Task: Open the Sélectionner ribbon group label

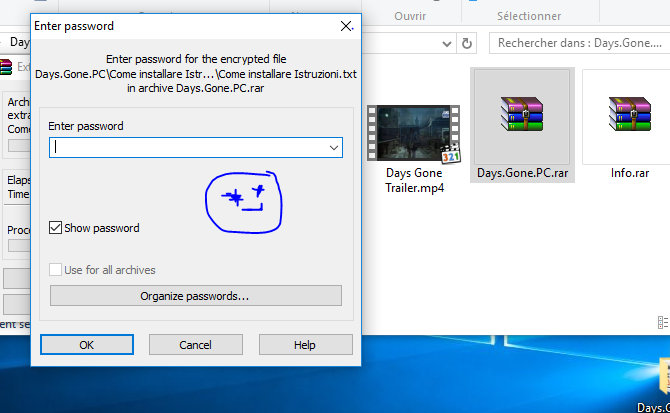Action: (x=529, y=16)
